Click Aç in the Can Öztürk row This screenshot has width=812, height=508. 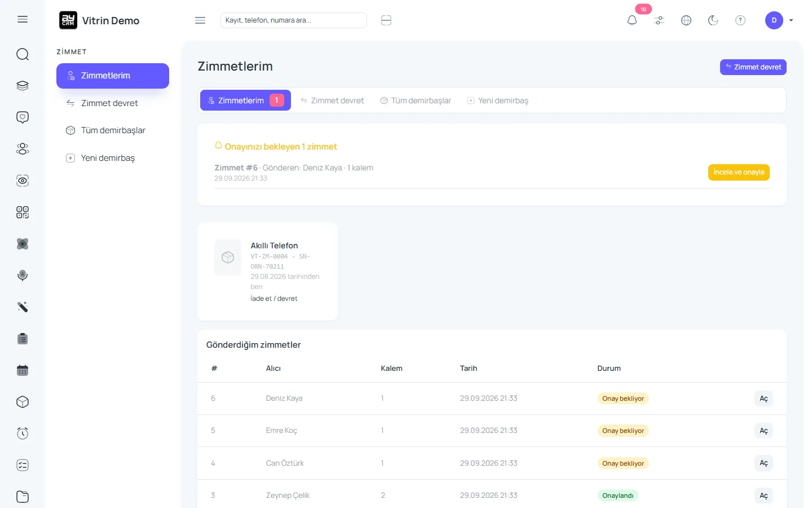[764, 463]
